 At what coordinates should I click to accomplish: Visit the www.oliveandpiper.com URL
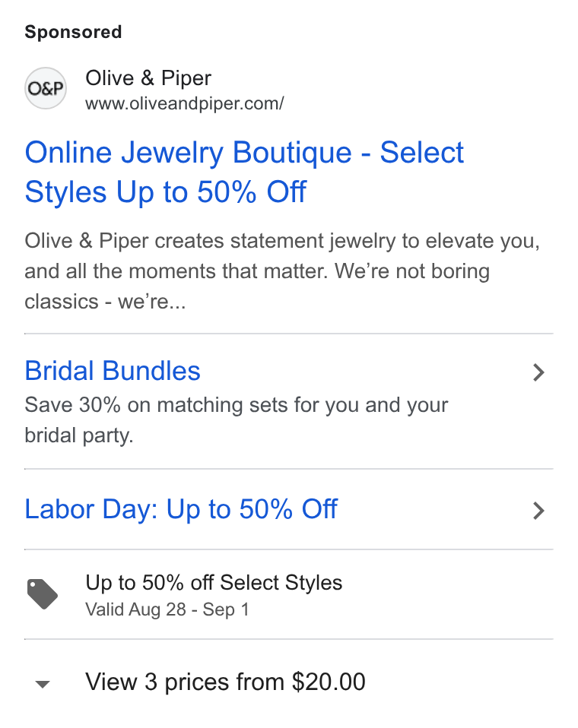185,103
